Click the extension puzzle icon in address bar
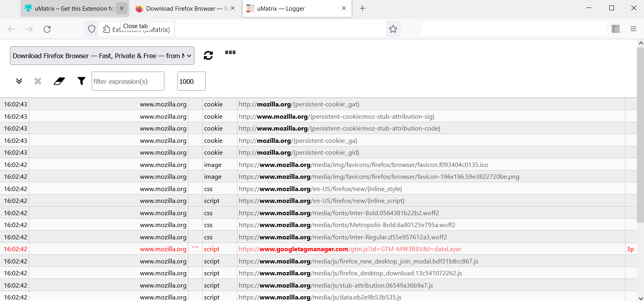 pos(106,29)
